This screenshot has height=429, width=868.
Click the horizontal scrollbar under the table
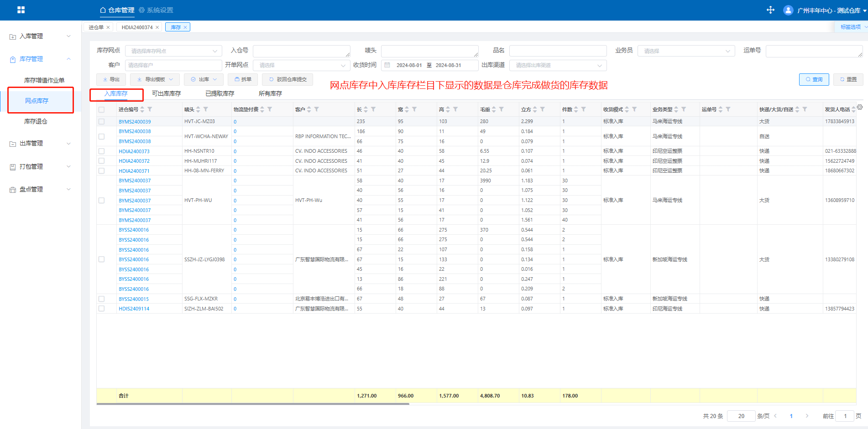pos(253,403)
